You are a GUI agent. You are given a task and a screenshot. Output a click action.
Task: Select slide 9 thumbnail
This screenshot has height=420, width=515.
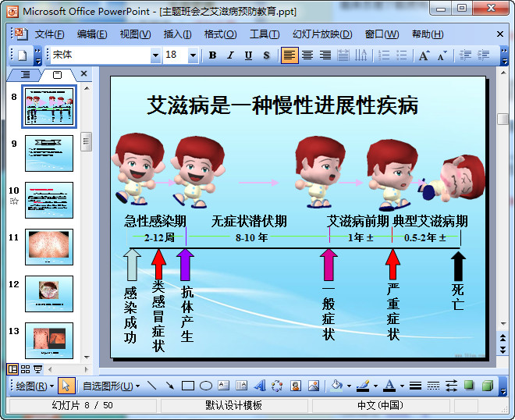[49, 154]
